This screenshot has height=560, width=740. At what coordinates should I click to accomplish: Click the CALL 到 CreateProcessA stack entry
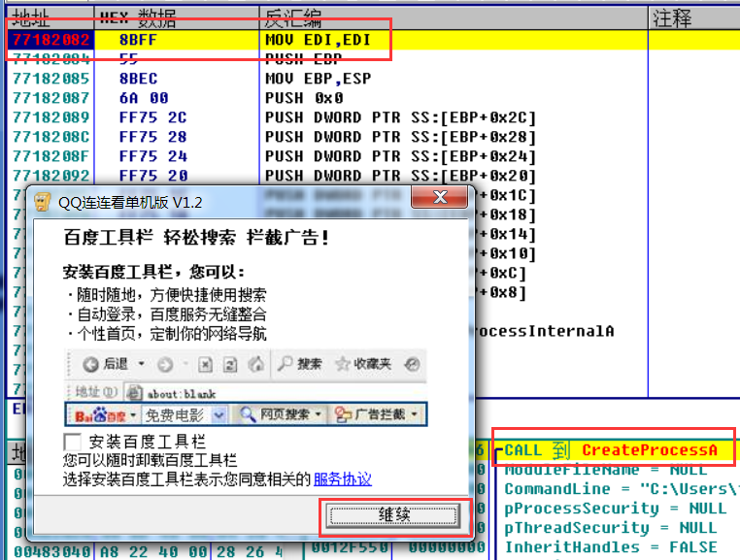611,450
